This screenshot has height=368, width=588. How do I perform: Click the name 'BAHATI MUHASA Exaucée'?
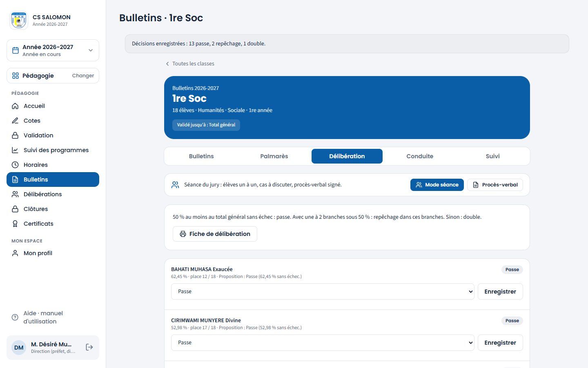[x=202, y=269]
